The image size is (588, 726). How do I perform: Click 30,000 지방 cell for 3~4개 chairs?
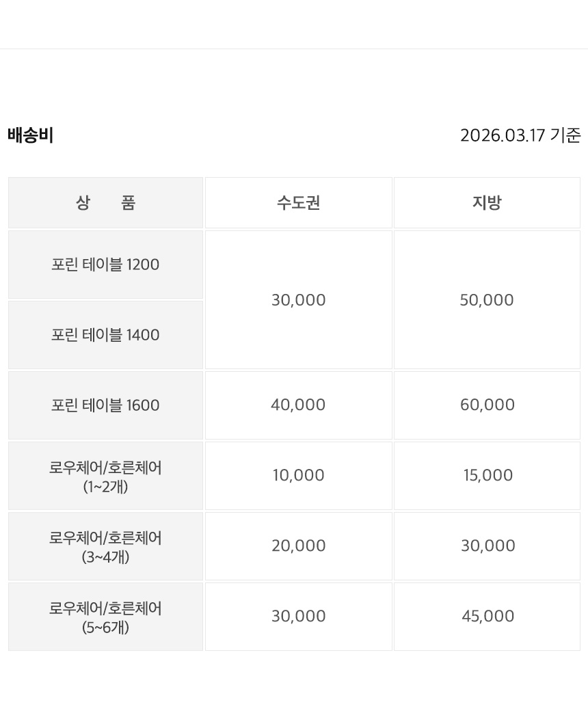tap(487, 546)
